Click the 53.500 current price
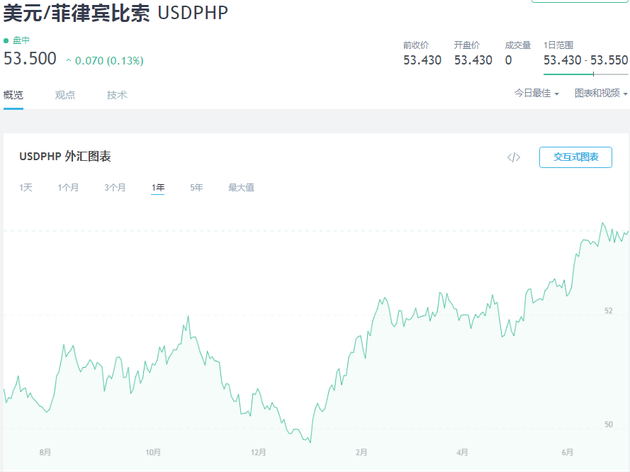This screenshot has height=472, width=630. (30, 59)
